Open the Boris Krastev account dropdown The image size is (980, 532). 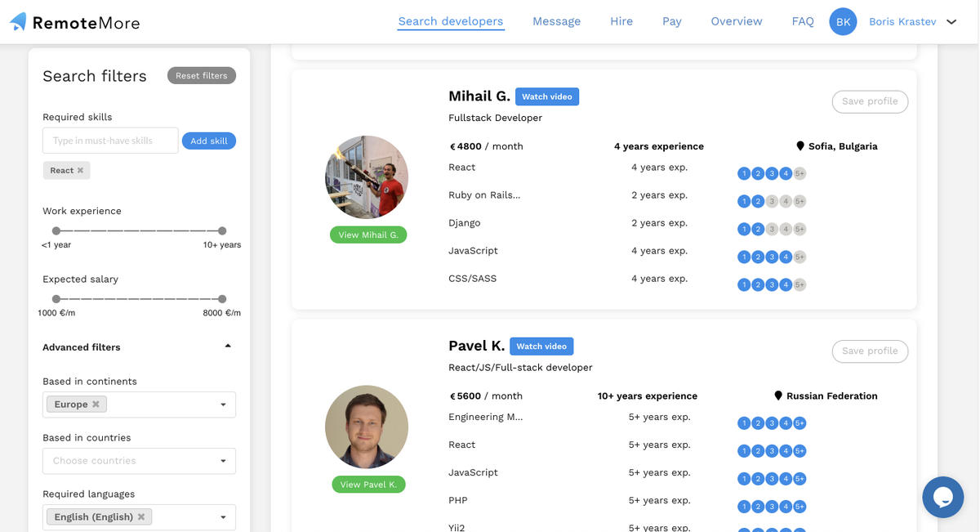click(951, 22)
